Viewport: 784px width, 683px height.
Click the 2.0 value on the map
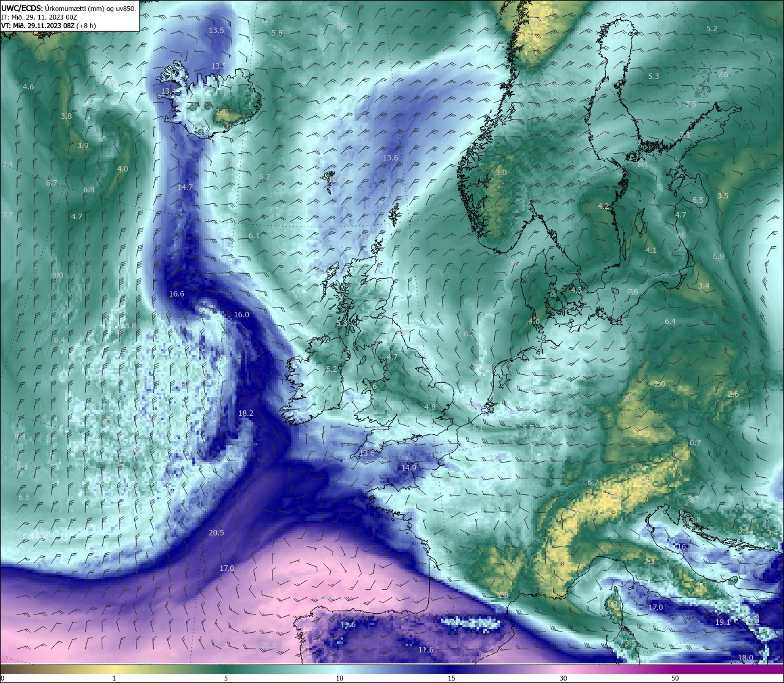coord(660,384)
